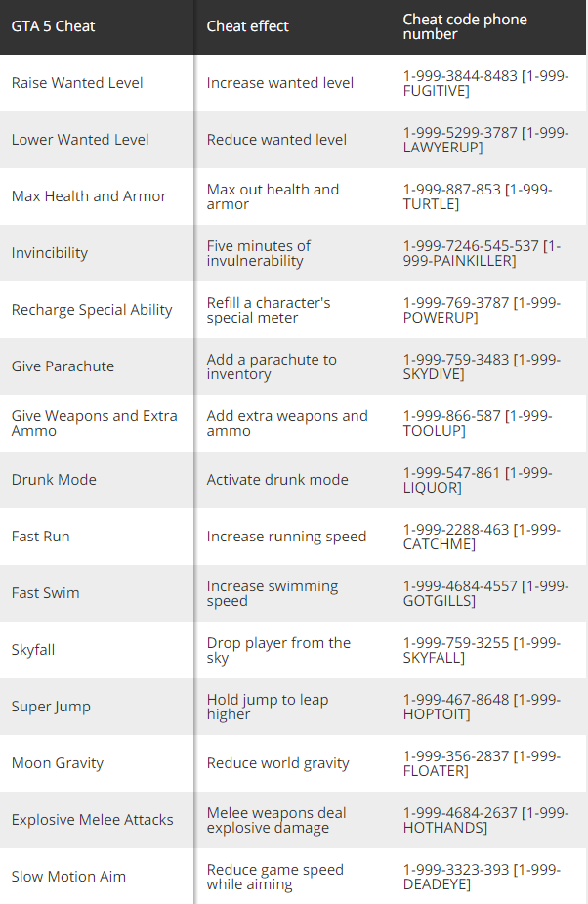Select the "Max Health and Armor" cell
Viewport: 588px width, 904px height.
[89, 196]
